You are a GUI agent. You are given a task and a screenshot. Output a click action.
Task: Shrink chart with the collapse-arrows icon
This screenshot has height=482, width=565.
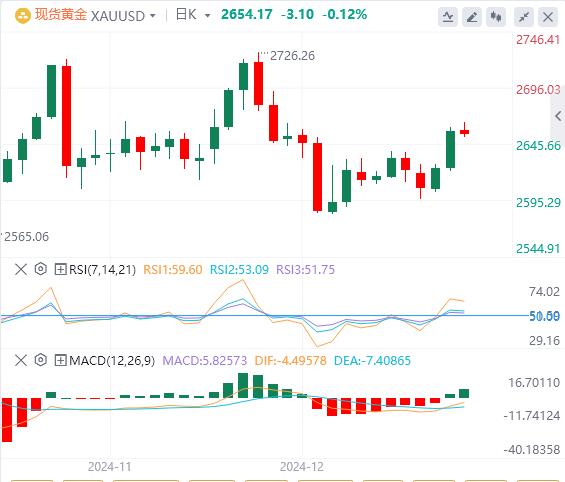coord(524,17)
